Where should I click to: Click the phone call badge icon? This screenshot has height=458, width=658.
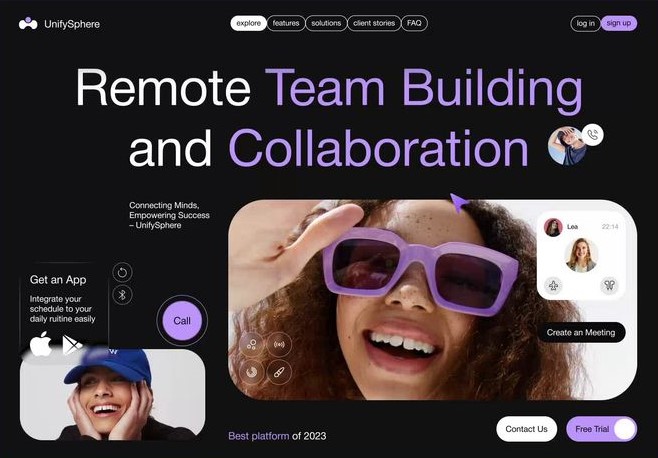point(593,135)
